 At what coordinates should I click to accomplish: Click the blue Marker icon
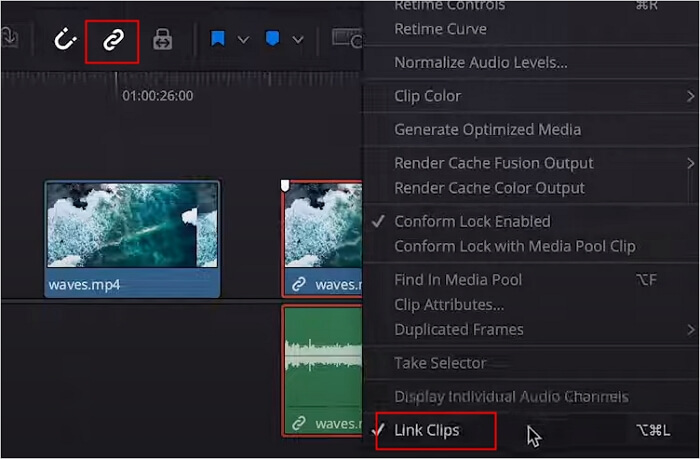272,38
